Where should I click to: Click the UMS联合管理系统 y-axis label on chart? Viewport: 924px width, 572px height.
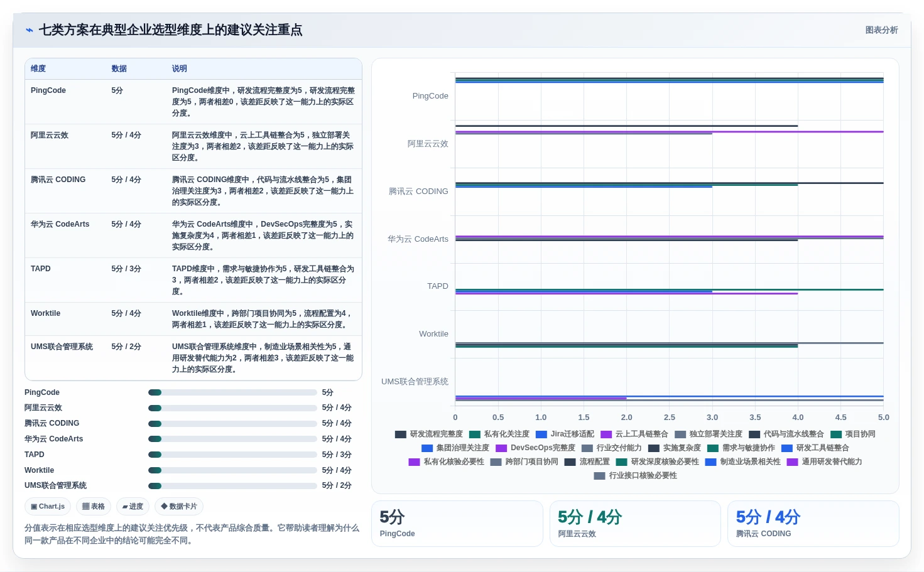(x=415, y=382)
